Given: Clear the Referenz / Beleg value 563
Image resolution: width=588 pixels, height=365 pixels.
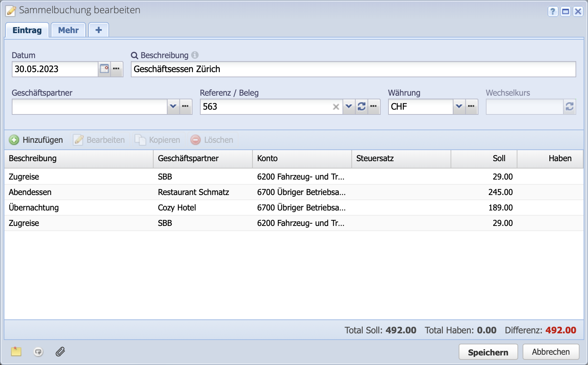Looking at the screenshot, I should coord(336,107).
